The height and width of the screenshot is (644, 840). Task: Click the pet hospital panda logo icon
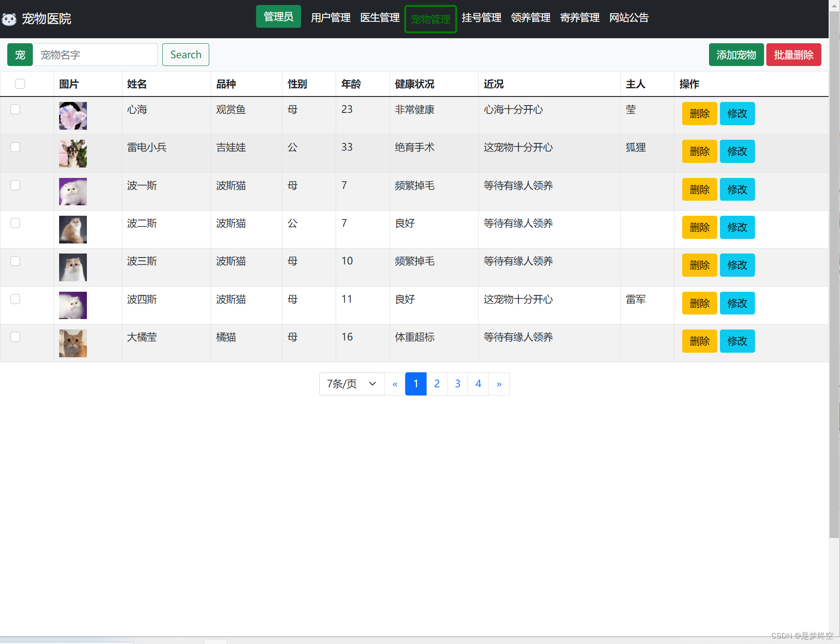9,19
